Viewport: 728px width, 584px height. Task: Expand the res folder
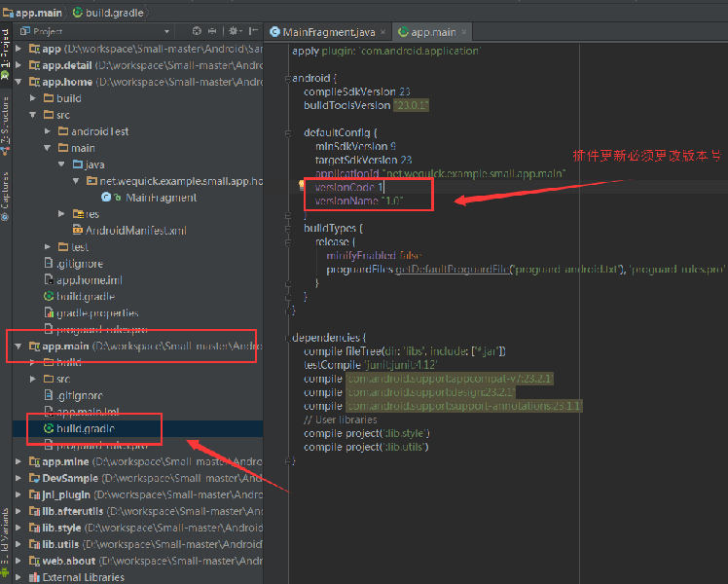click(x=62, y=214)
